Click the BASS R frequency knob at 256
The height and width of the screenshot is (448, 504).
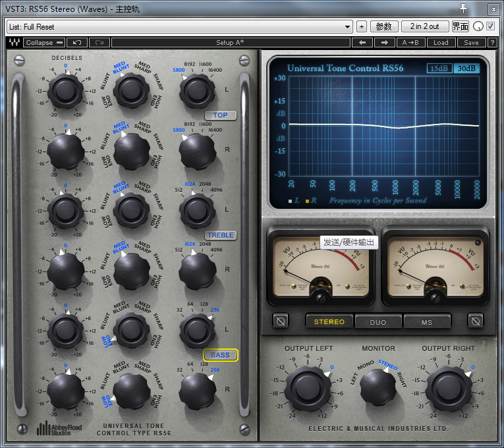pyautogui.click(x=198, y=391)
